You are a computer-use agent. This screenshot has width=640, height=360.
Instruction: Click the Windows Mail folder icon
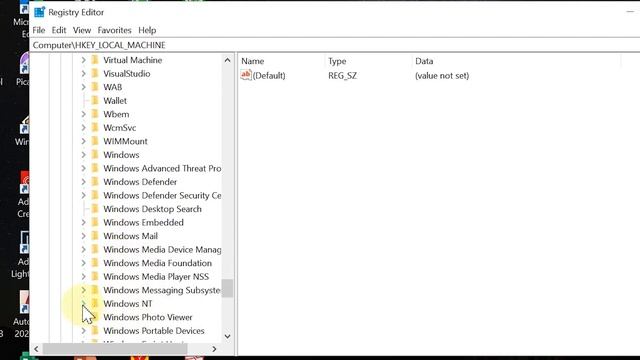[x=95, y=236]
